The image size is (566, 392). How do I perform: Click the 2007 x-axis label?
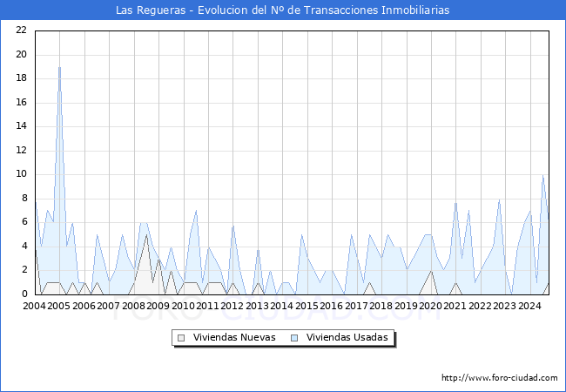109,306
